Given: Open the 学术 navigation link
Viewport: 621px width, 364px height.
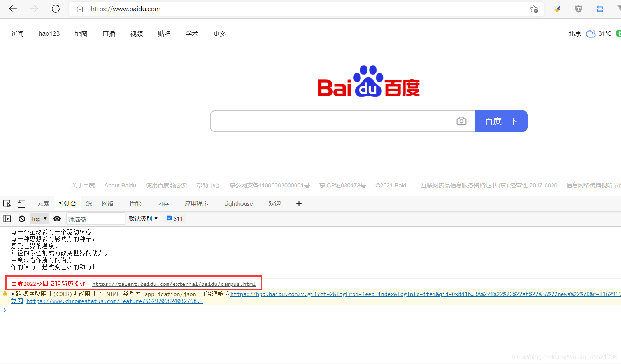Looking at the screenshot, I should point(192,33).
